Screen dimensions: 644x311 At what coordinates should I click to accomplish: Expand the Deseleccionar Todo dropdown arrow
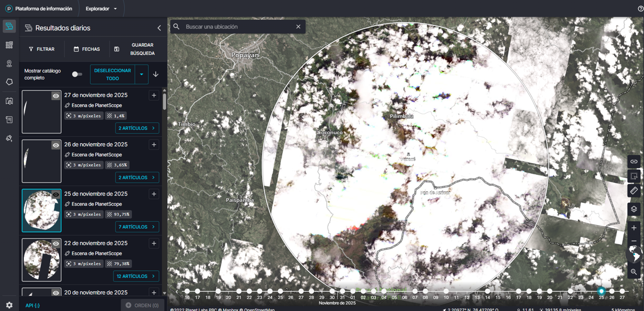click(x=141, y=74)
